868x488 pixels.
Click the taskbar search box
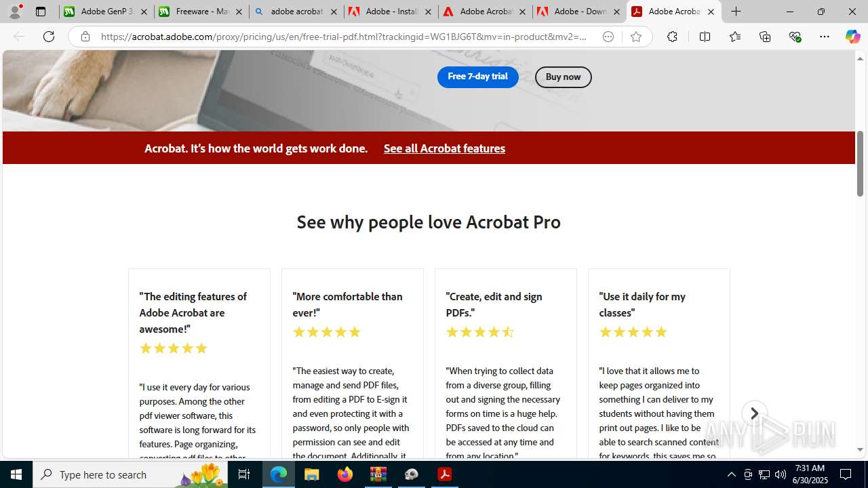click(130, 474)
